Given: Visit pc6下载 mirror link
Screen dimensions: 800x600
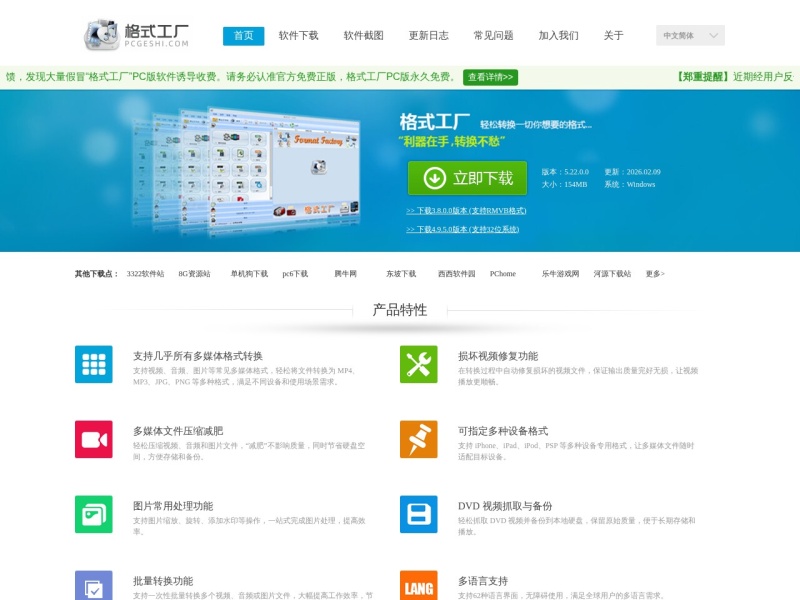Looking at the screenshot, I should 295,274.
